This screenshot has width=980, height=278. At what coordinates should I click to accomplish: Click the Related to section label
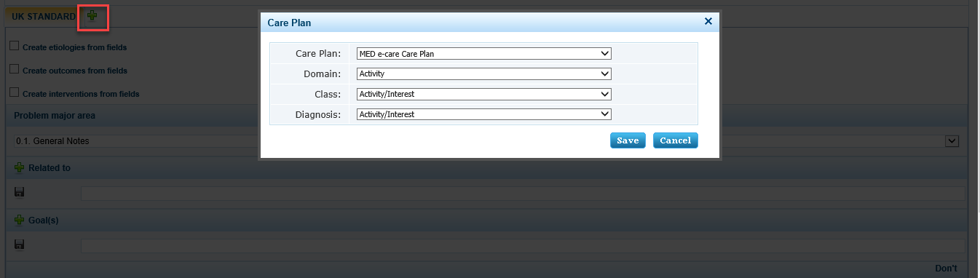(50, 168)
